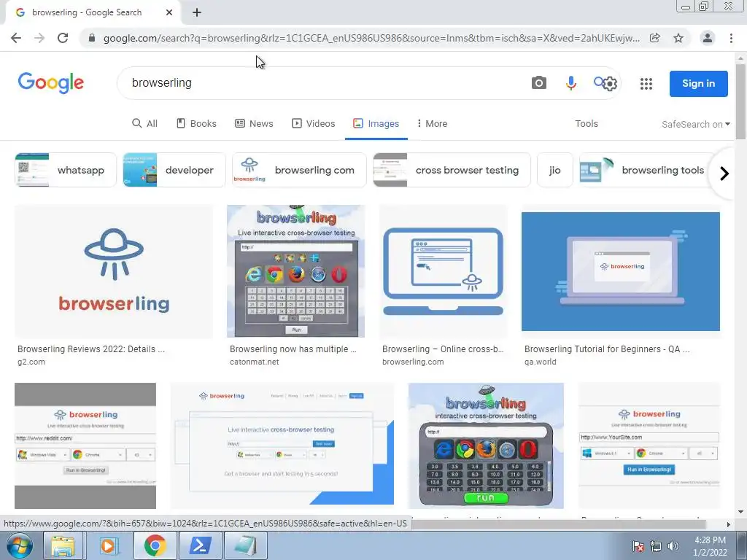Click Browserling – Online cross-b... caption
Screen dimensions: 747x560
[x=443, y=349]
